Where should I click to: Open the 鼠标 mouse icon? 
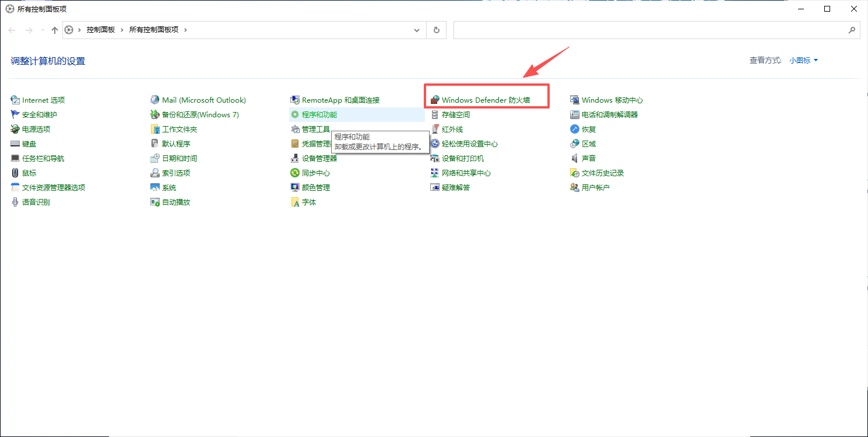(15, 173)
